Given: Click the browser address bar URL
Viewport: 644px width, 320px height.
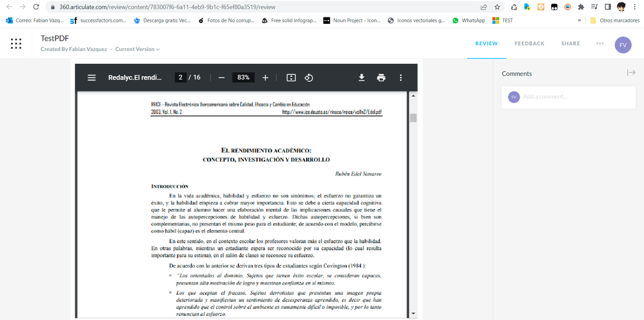Looking at the screenshot, I should click(167, 7).
